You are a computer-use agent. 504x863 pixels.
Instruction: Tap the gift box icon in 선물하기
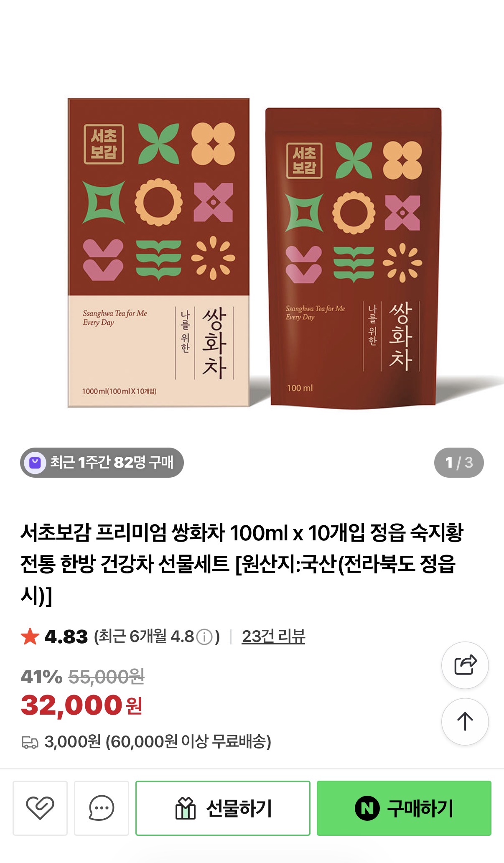[185, 808]
